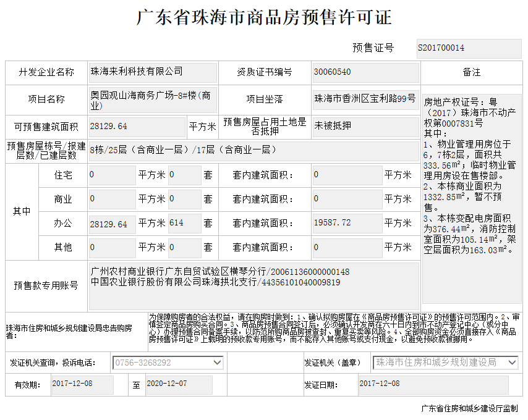Expand the 发证机关 (盖章) dropdown
The image size is (528, 420).
pyautogui.click(x=512, y=363)
